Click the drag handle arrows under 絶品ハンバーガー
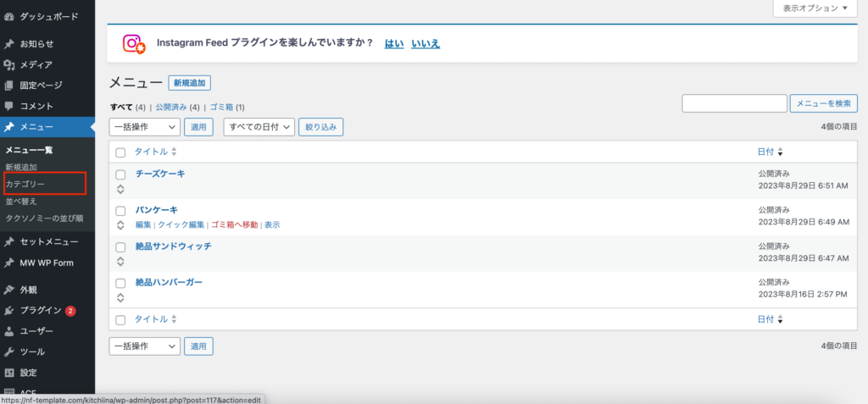 tap(120, 298)
